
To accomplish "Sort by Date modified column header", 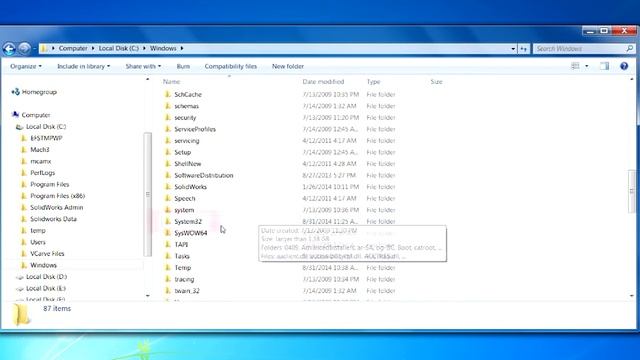I will point(323,82).
